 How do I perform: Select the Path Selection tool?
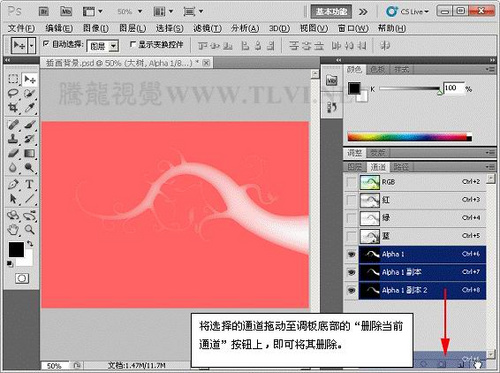13,199
